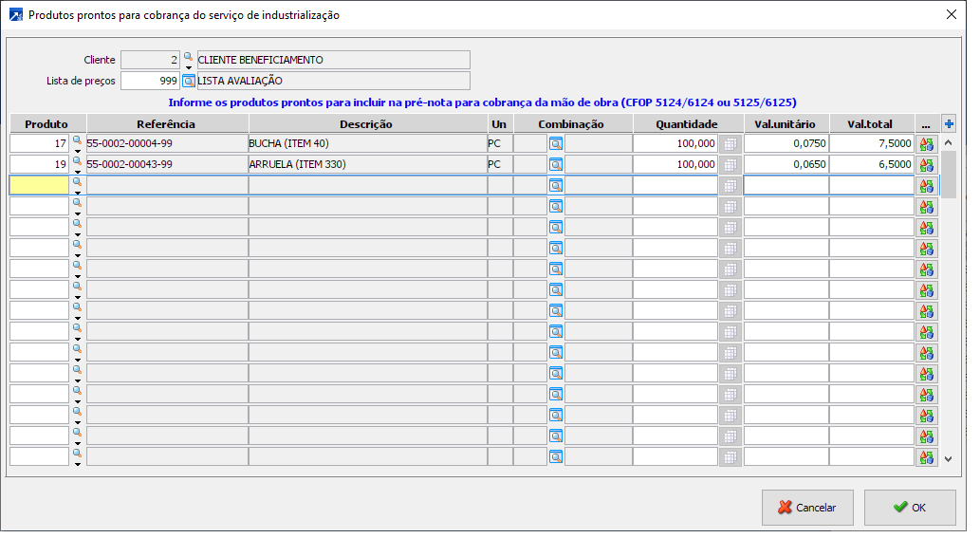Click quantity grid icon in ARRUELA row
The height and width of the screenshot is (538, 980).
tap(730, 165)
